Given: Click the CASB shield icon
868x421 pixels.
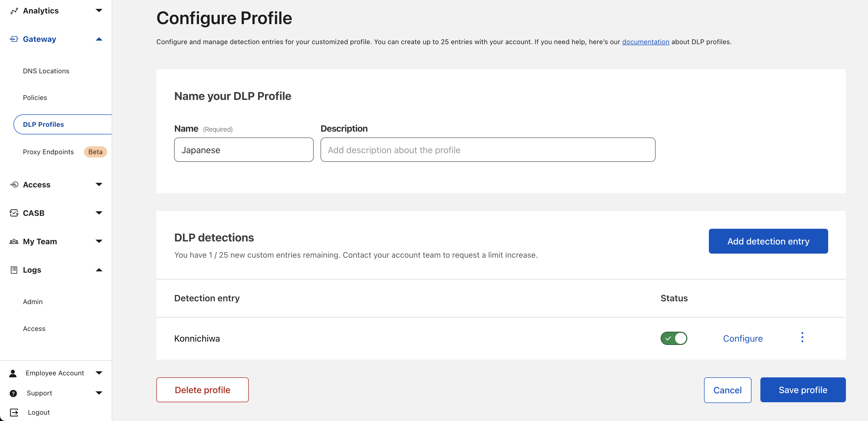Looking at the screenshot, I should (x=14, y=213).
